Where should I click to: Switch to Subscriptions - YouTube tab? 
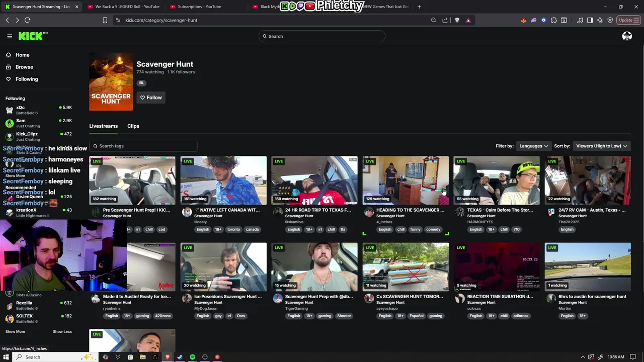(x=199, y=7)
